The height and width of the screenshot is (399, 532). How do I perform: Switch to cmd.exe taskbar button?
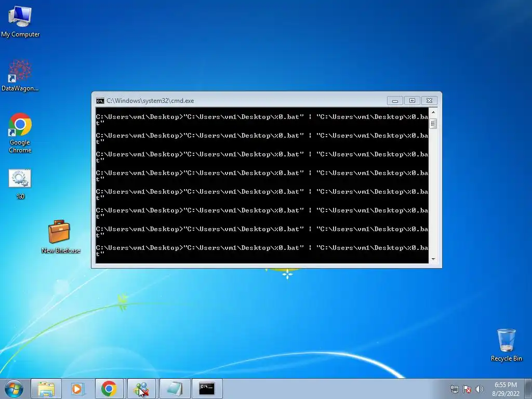(207, 389)
